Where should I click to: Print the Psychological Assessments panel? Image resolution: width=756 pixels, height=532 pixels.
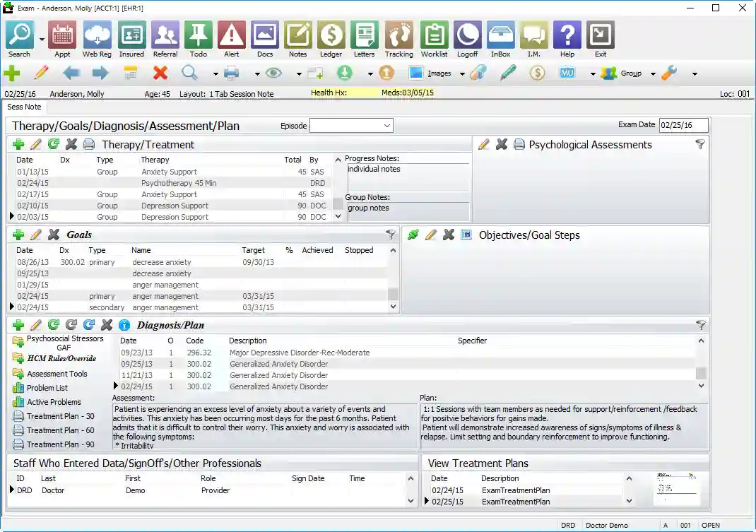[x=519, y=144]
